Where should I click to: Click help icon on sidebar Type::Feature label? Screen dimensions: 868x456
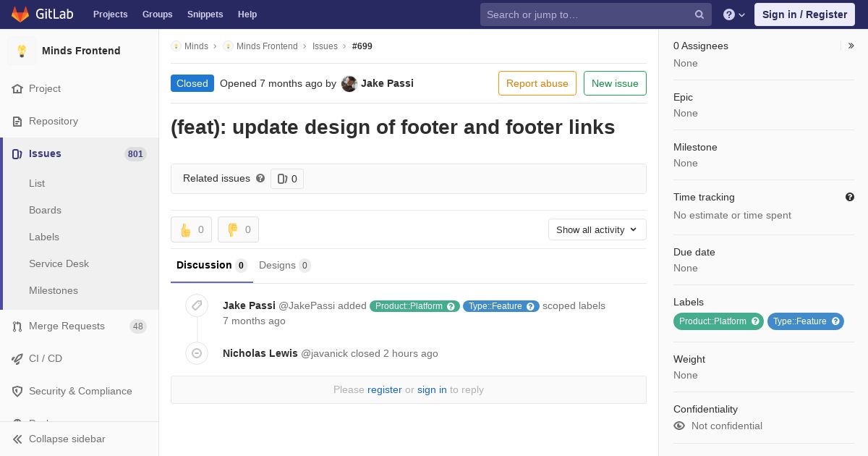(835, 321)
